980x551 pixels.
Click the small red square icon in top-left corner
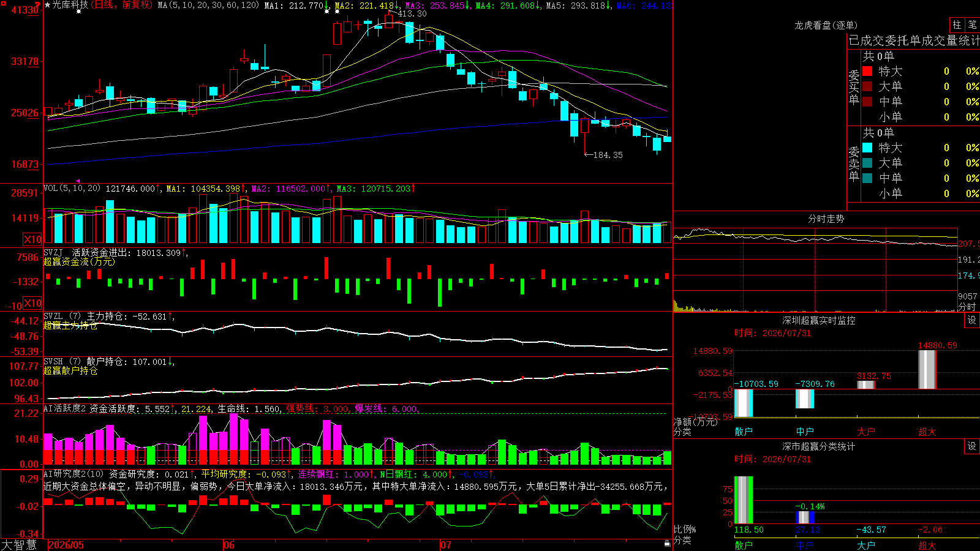coord(2,3)
